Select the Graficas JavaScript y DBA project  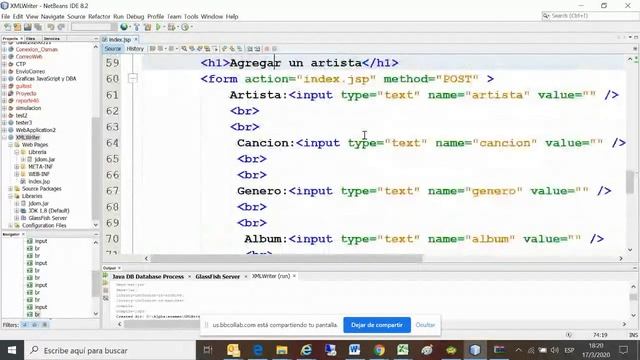pyautogui.click(x=46, y=79)
